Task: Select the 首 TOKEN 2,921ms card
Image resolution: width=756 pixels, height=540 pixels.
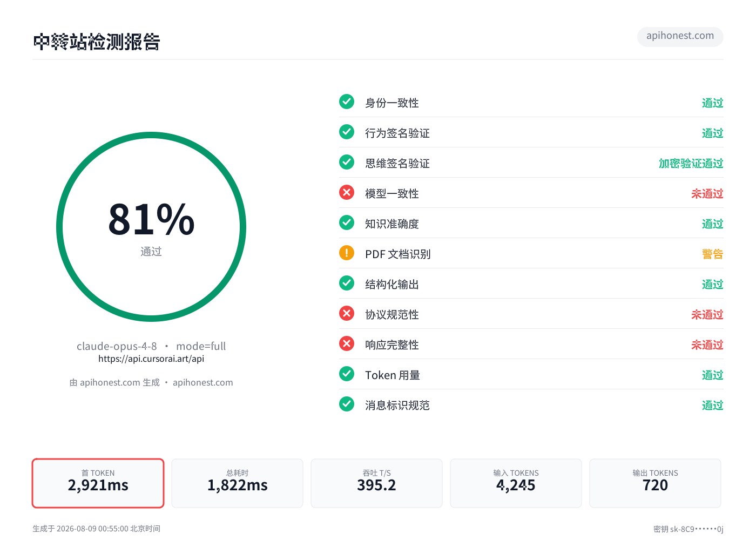Action: click(x=98, y=483)
